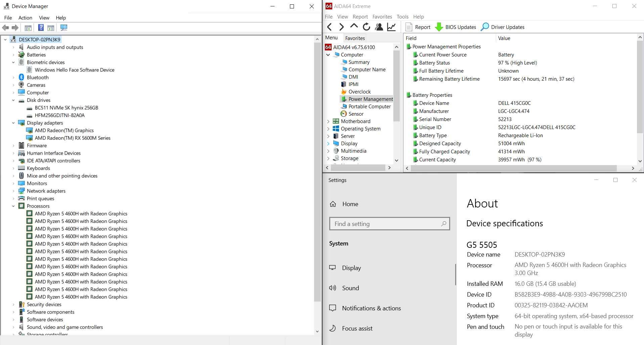The width and height of the screenshot is (644, 345).
Task: Click search magnifier in Find a setting box
Action: tap(443, 224)
